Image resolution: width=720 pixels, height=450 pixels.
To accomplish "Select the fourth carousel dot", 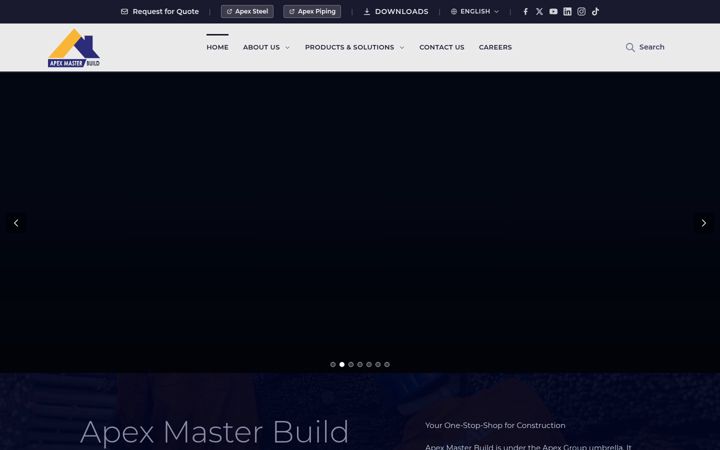I will [x=360, y=365].
